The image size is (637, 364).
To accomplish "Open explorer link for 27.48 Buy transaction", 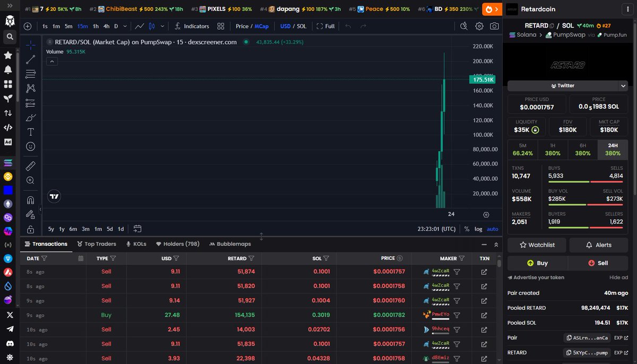I will (x=484, y=315).
